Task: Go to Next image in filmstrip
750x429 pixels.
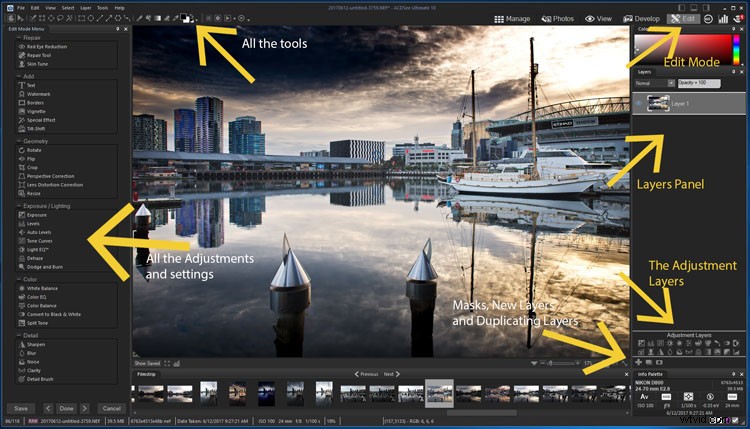Action: 391,374
